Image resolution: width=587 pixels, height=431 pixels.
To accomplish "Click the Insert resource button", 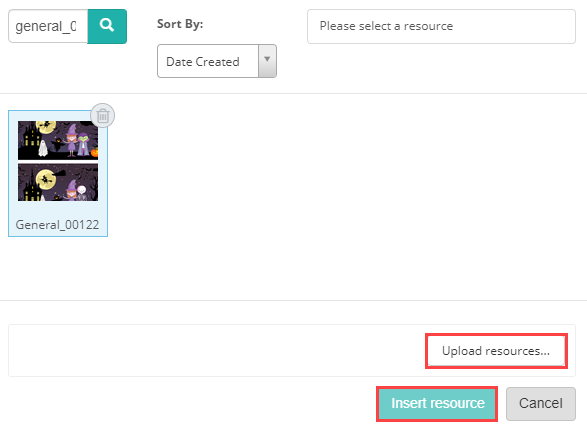I will click(x=437, y=404).
